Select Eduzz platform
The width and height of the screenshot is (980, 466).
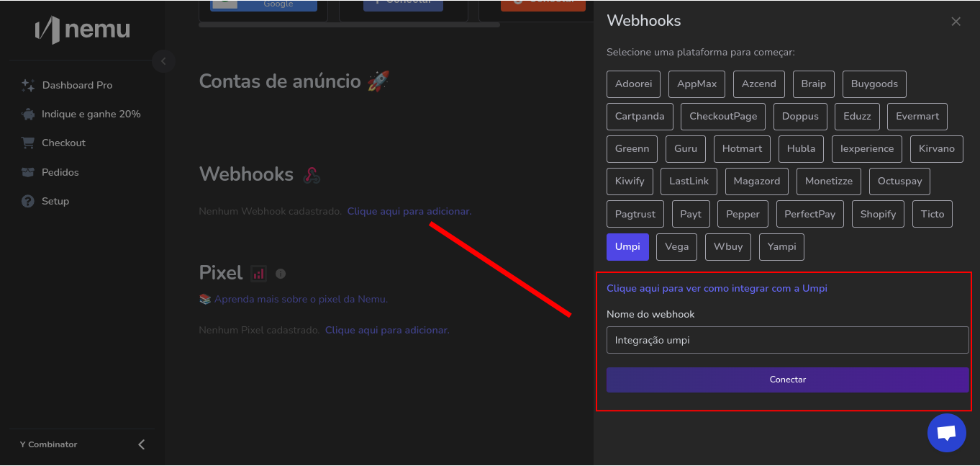point(857,116)
